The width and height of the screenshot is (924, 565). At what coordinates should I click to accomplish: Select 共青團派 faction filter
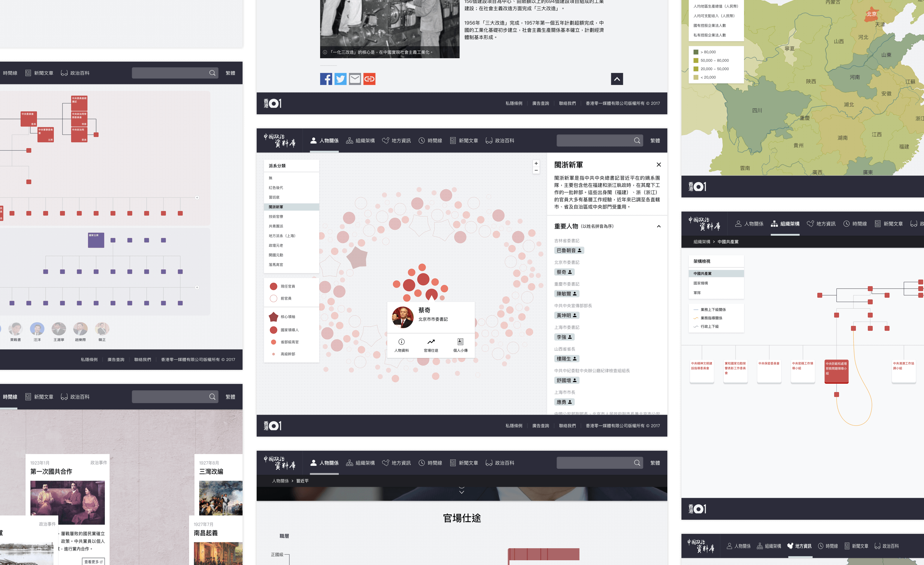click(291, 226)
